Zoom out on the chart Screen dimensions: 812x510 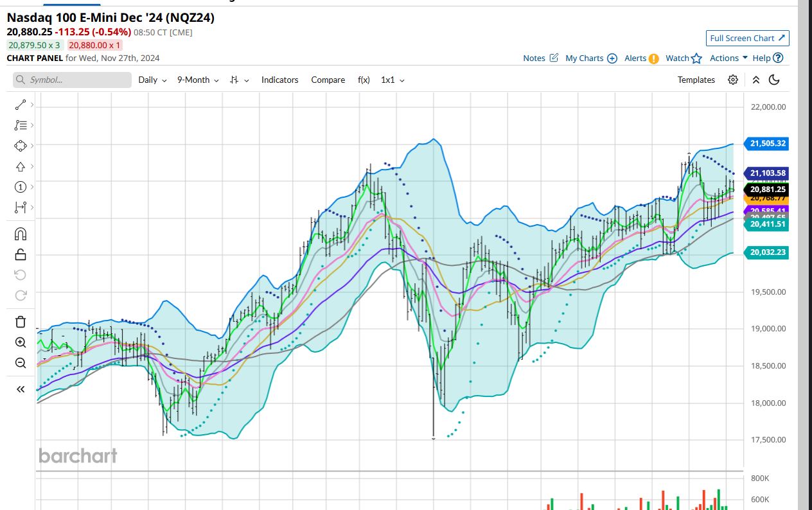pyautogui.click(x=20, y=363)
